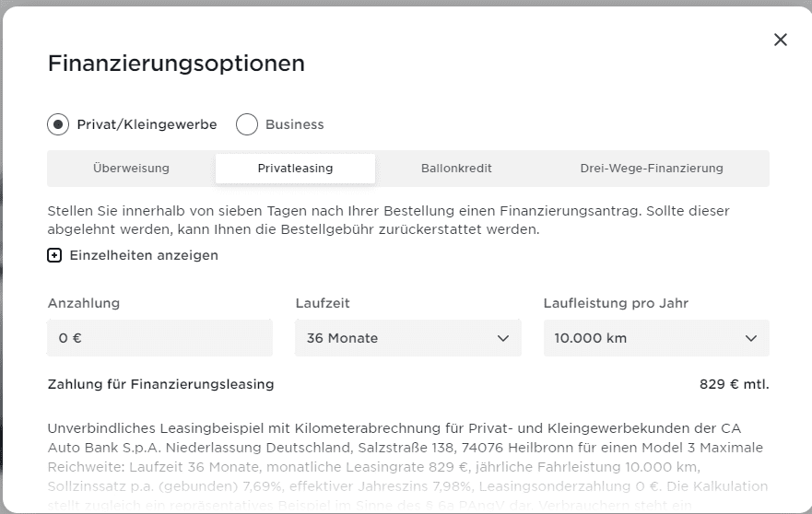Switch to the Überweisung tab

131,169
